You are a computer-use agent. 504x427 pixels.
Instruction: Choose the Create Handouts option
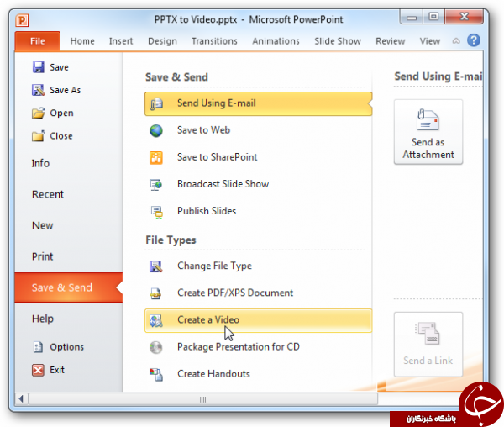[x=259, y=374]
